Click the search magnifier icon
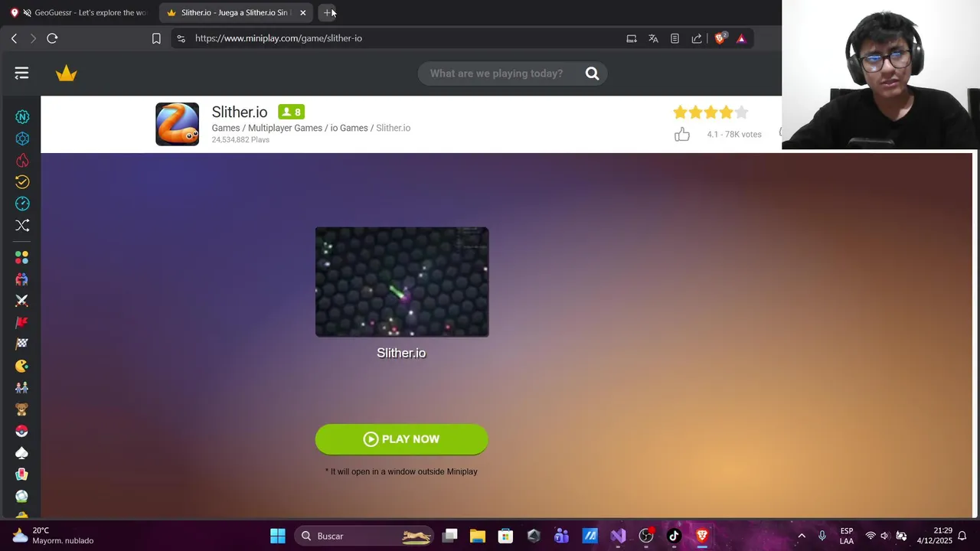980x551 pixels. coord(592,73)
